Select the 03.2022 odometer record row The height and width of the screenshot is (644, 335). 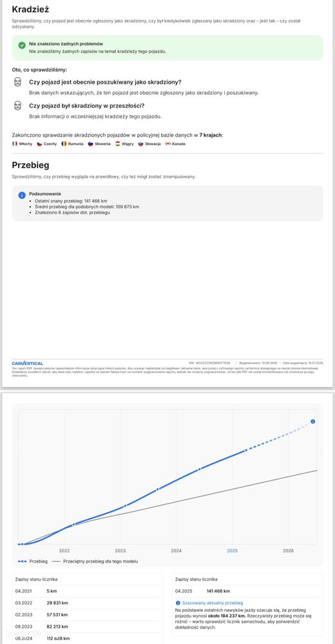pyautogui.click(x=87, y=603)
